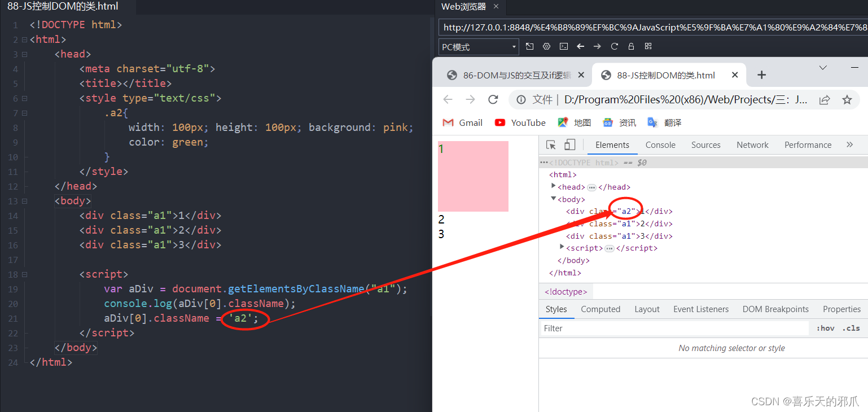This screenshot has width=868, height=412.
Task: Activate DevTools inspect element picker
Action: (551, 145)
